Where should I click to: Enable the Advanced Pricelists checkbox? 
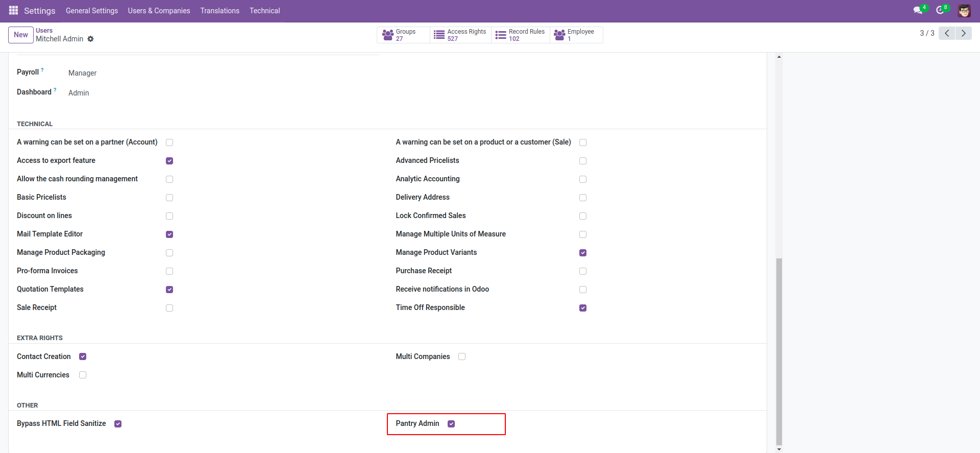coord(583,161)
